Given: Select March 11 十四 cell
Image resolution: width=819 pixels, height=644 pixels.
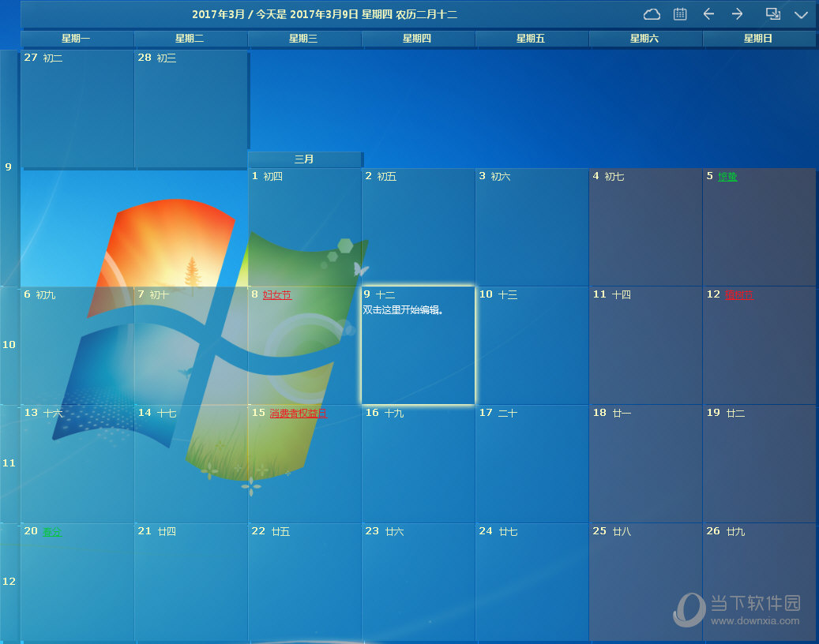Looking at the screenshot, I should coord(645,346).
